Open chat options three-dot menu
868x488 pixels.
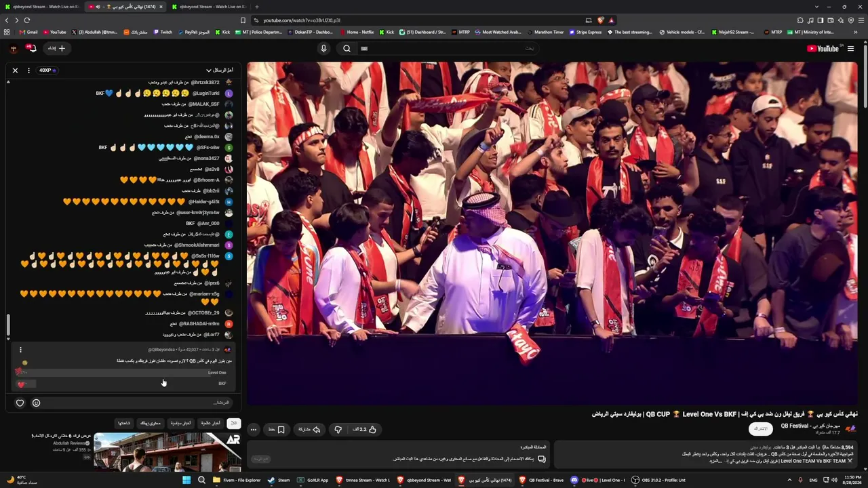click(x=28, y=70)
